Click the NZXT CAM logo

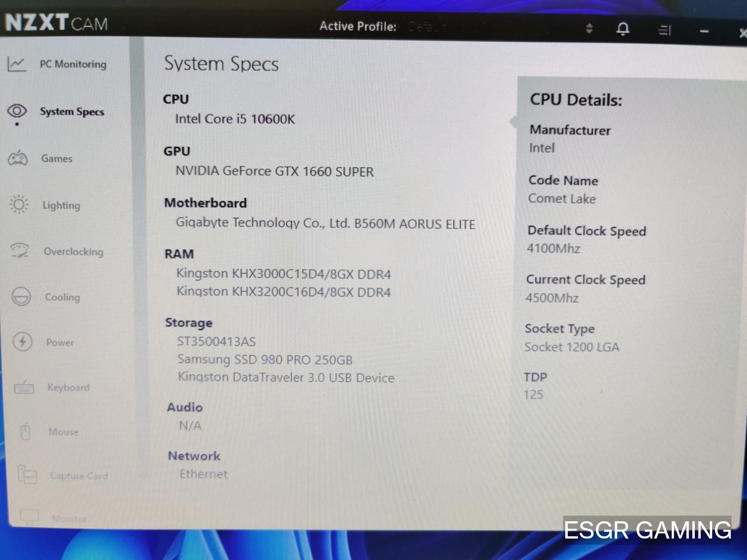(x=56, y=22)
